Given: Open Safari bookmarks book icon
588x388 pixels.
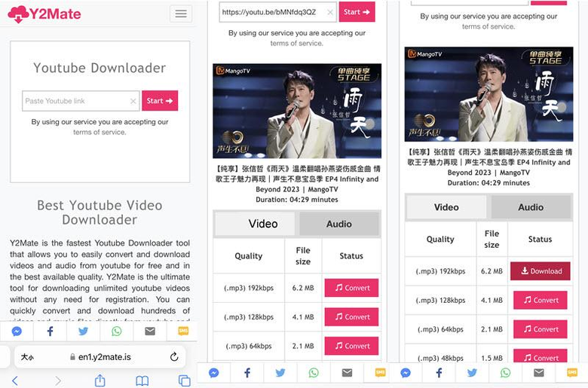Looking at the screenshot, I should (x=142, y=381).
